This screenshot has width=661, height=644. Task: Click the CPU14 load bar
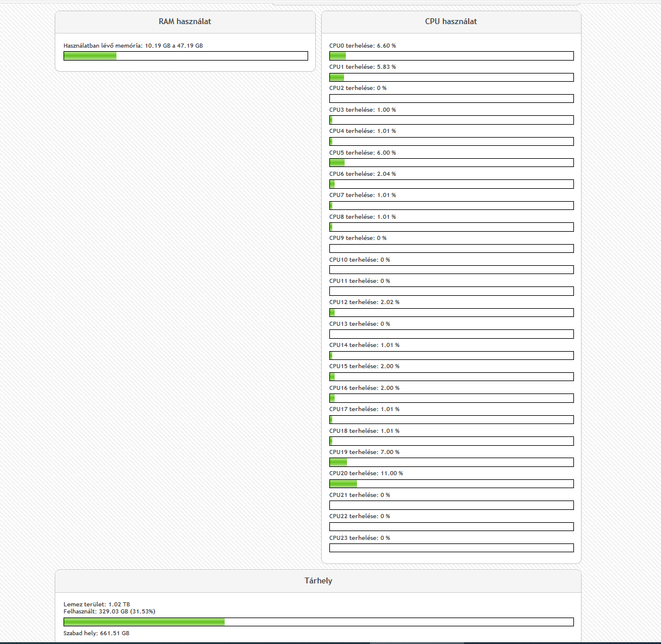click(452, 356)
